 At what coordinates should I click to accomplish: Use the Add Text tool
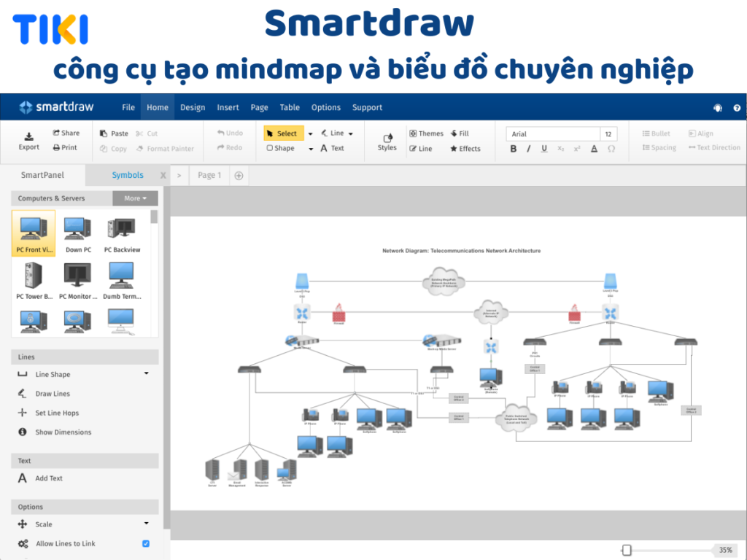click(x=48, y=478)
